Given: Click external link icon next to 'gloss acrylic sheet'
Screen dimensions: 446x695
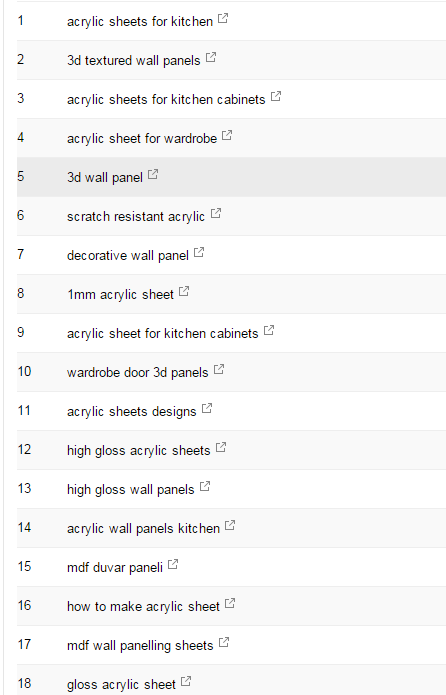Looking at the screenshot, I should (186, 681).
